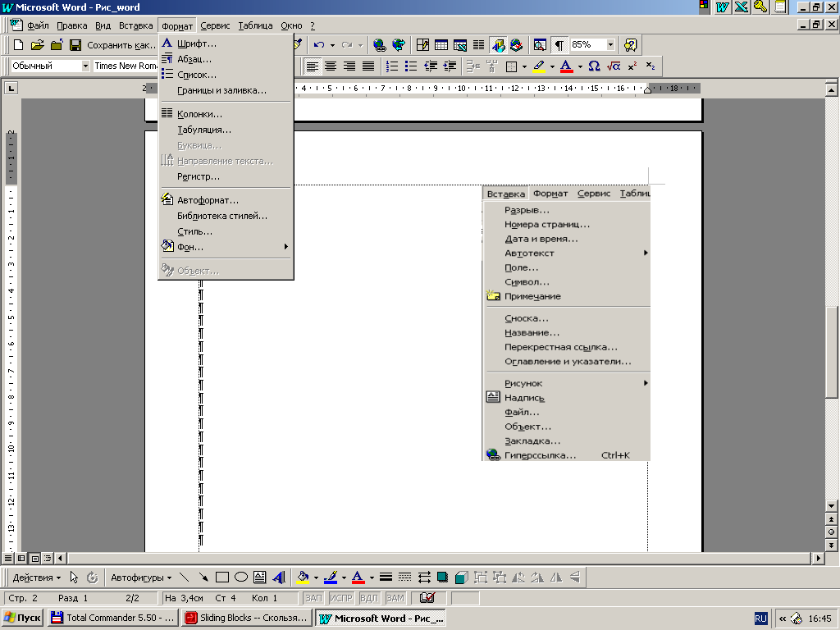Click the Сохранить как… toolbar button
Screen dimensions: 840x630
(121, 45)
